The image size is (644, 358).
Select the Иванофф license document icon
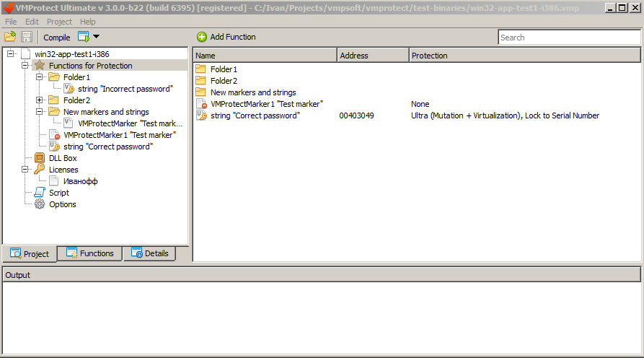click(x=54, y=181)
